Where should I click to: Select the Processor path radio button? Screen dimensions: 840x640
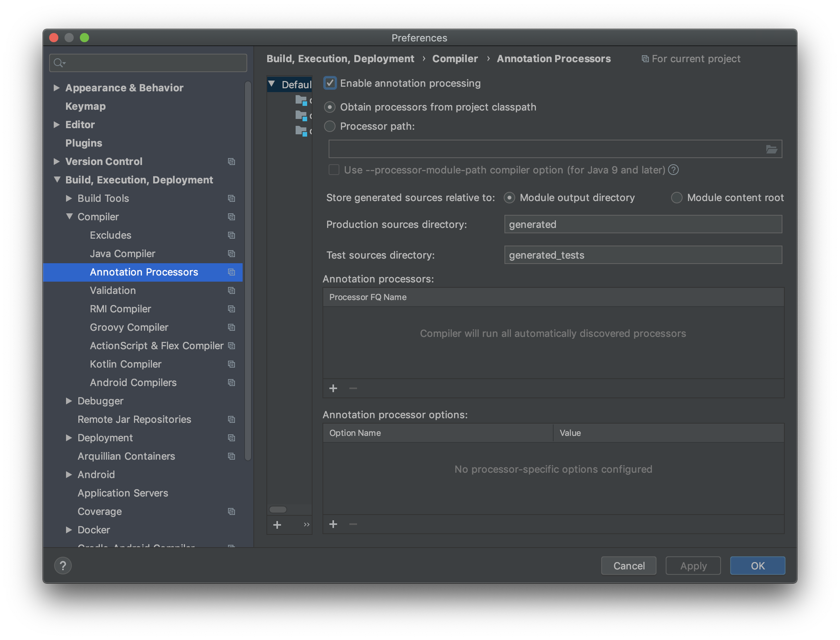pos(330,126)
